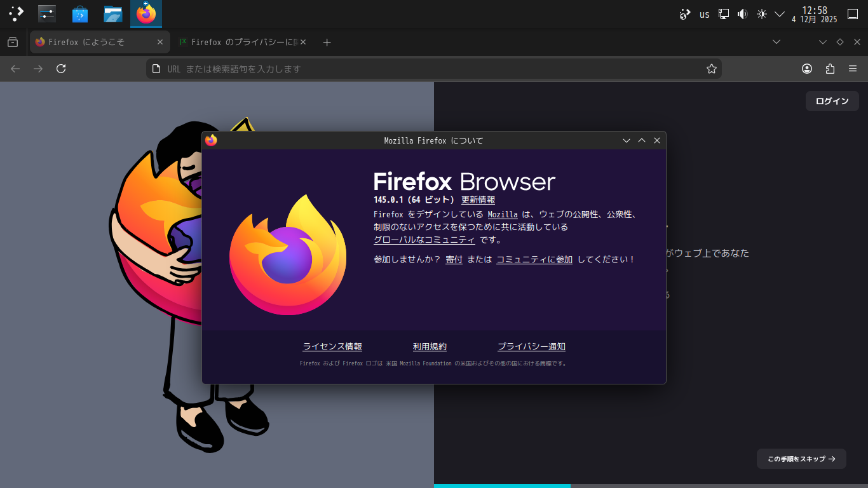The width and height of the screenshot is (868, 488).
Task: Open the Firefox account menu
Action: pyautogui.click(x=807, y=69)
